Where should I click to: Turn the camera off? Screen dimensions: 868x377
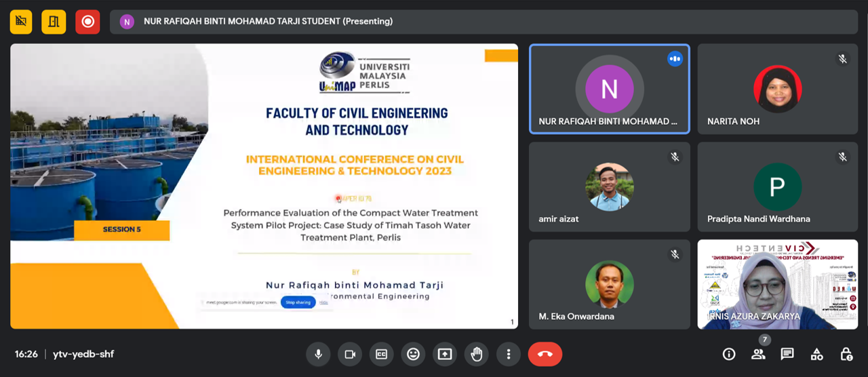[350, 354]
